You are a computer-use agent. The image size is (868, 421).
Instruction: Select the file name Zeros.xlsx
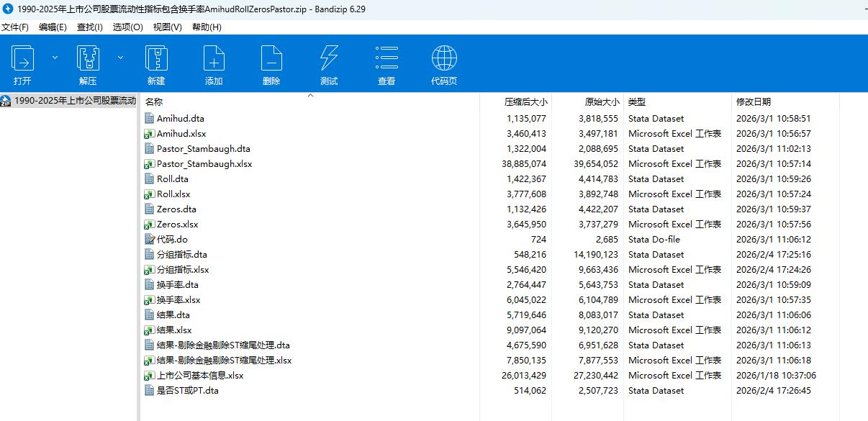click(x=178, y=224)
